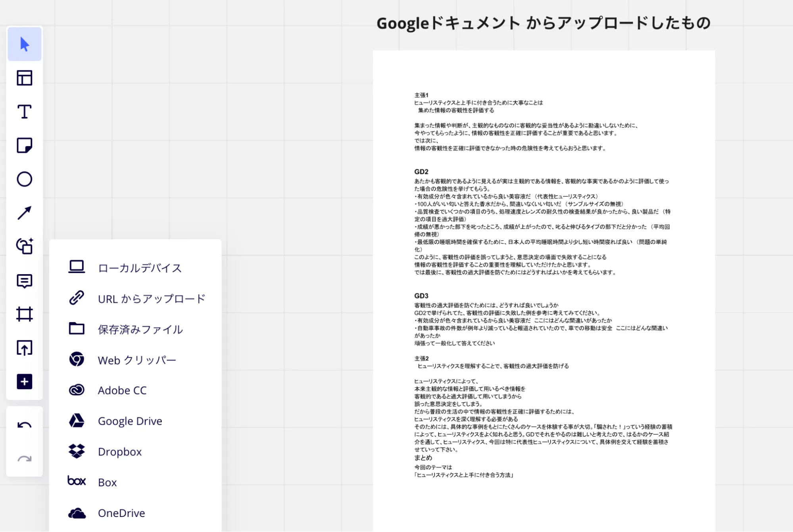Click the Chrome icon for Web clipper
The width and height of the screenshot is (793, 532).
pos(77,359)
